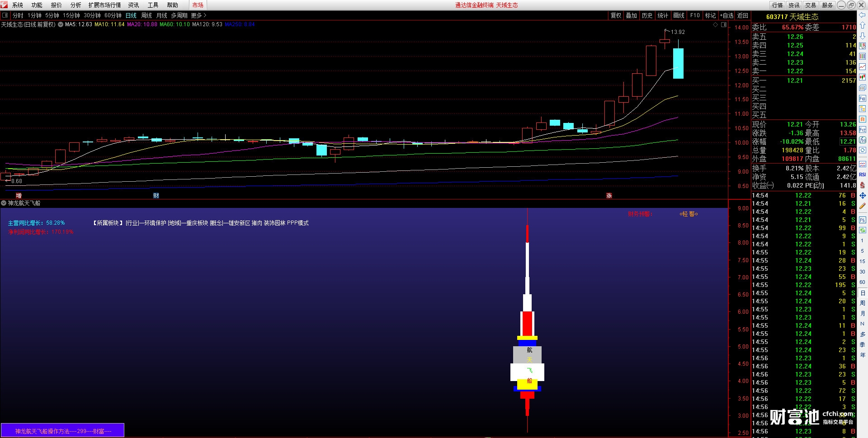
Task: Open the 多周期 multi-period option
Action: click(x=179, y=15)
